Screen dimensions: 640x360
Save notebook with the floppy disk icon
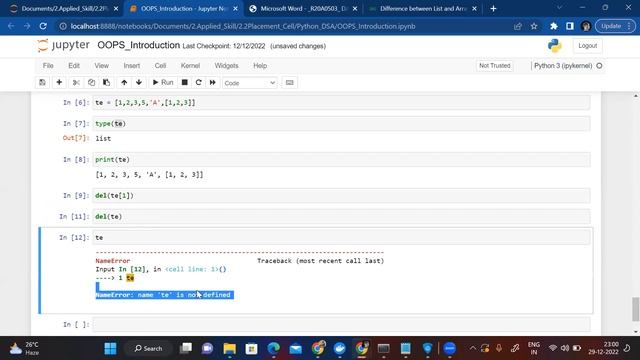tap(42, 82)
